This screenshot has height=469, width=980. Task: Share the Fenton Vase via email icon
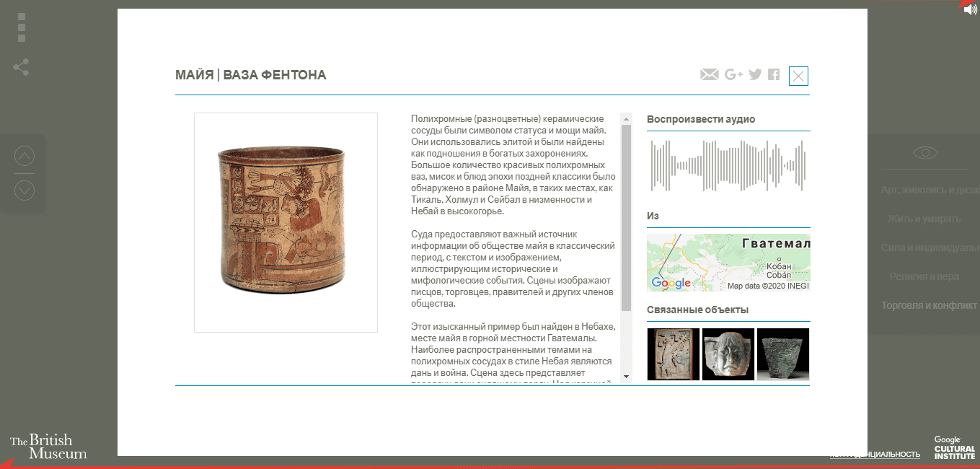pos(709,74)
